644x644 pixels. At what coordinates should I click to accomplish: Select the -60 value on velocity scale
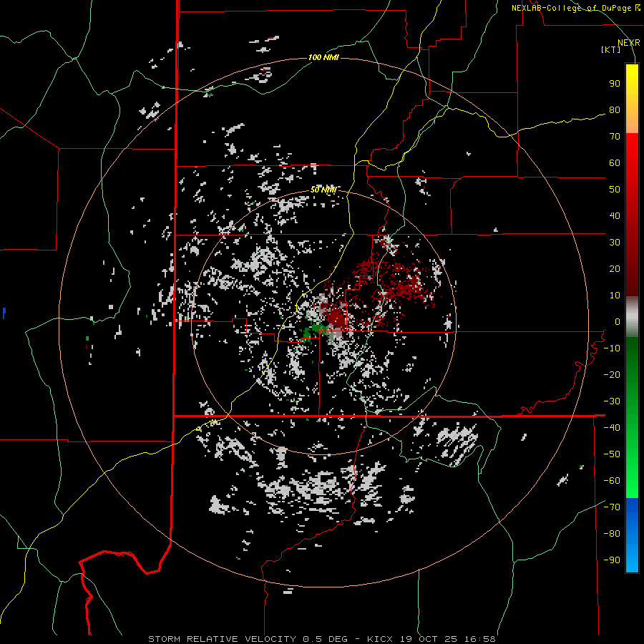pos(612,481)
